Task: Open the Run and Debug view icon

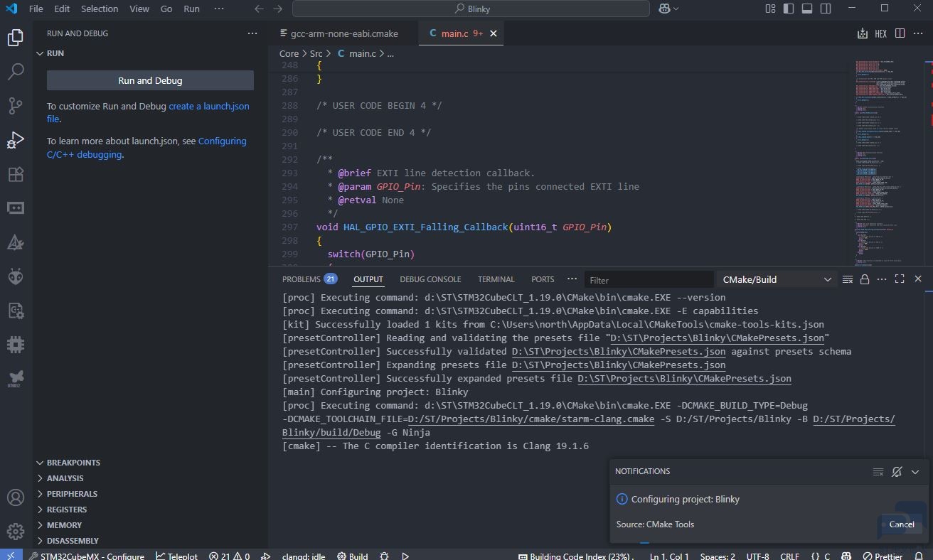Action: coord(16,140)
